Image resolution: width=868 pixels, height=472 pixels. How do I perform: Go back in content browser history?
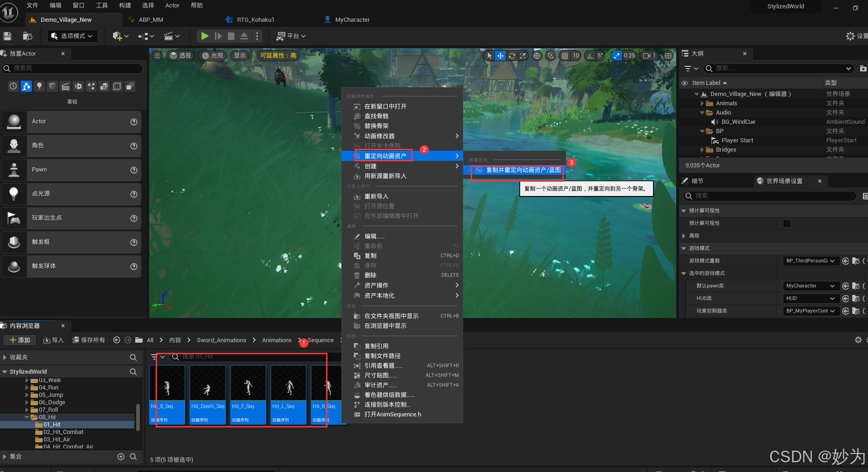click(117, 340)
